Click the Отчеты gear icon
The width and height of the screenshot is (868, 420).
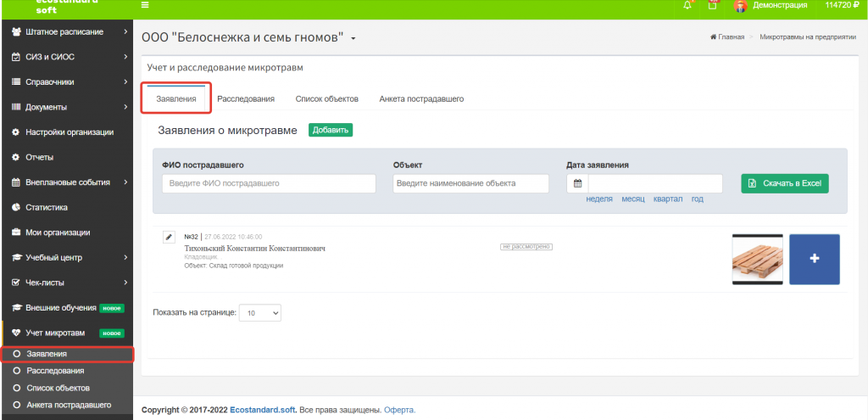pyautogui.click(x=16, y=157)
